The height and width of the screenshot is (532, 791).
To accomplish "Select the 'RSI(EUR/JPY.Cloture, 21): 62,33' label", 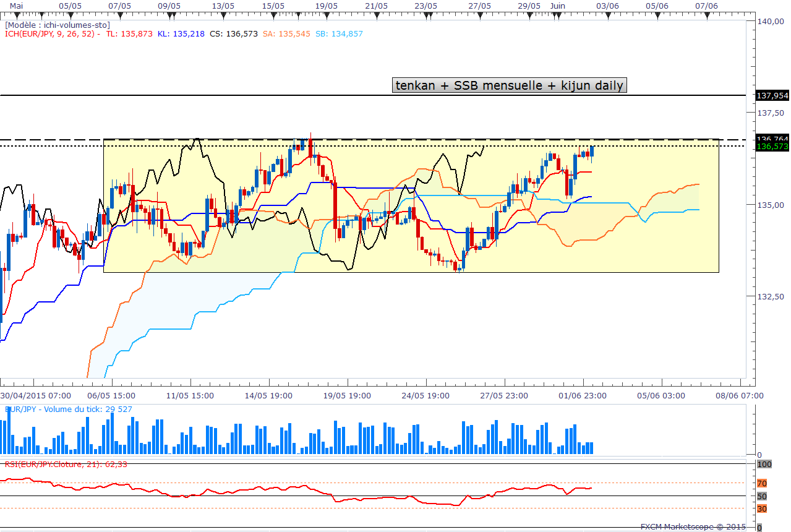I will [66, 464].
